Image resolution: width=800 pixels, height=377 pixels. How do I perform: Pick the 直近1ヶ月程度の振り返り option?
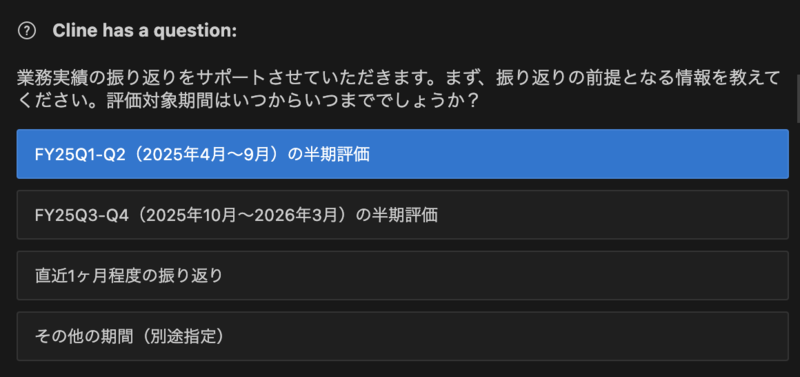[403, 275]
